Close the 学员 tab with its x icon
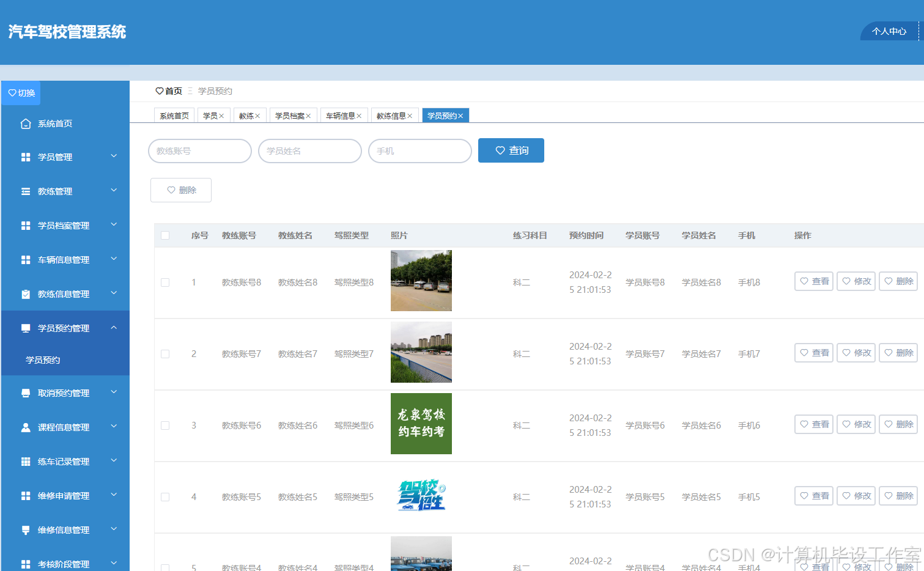Screen dimensions: 924x571 coord(221,116)
